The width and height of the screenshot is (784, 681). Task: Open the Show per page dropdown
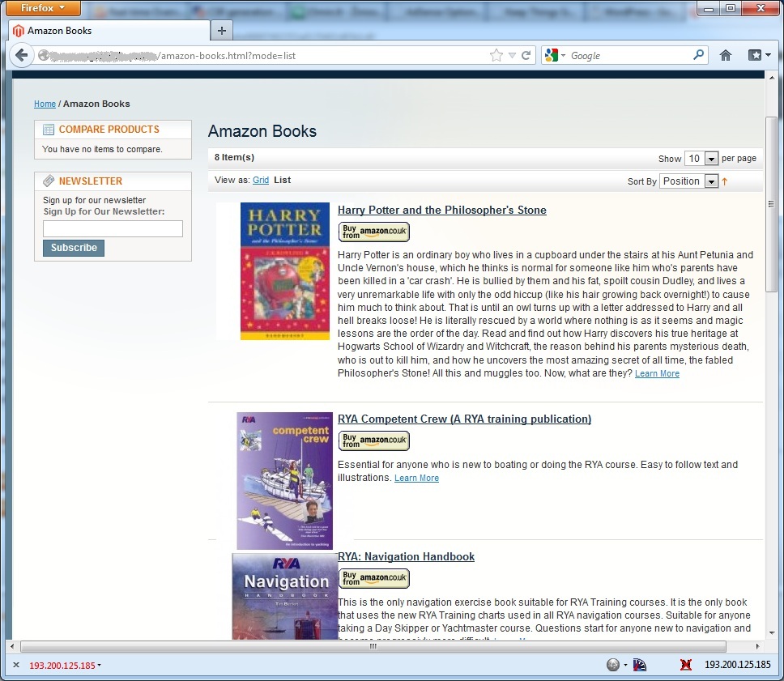tap(701, 159)
